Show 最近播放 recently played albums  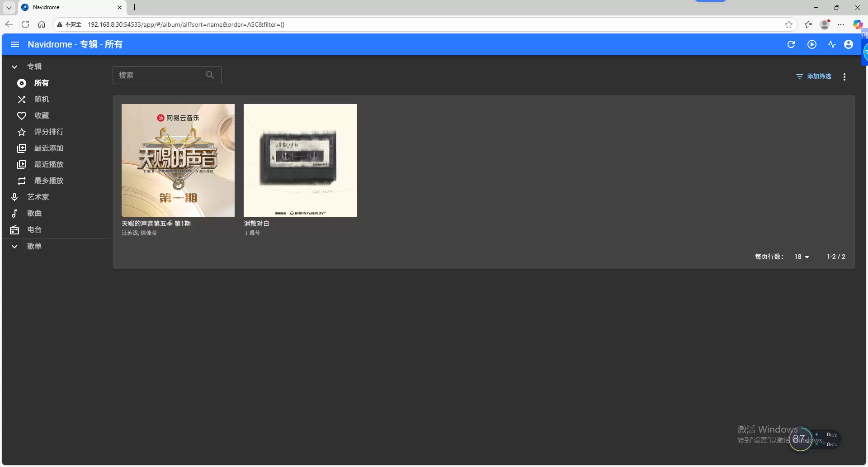[48, 165]
